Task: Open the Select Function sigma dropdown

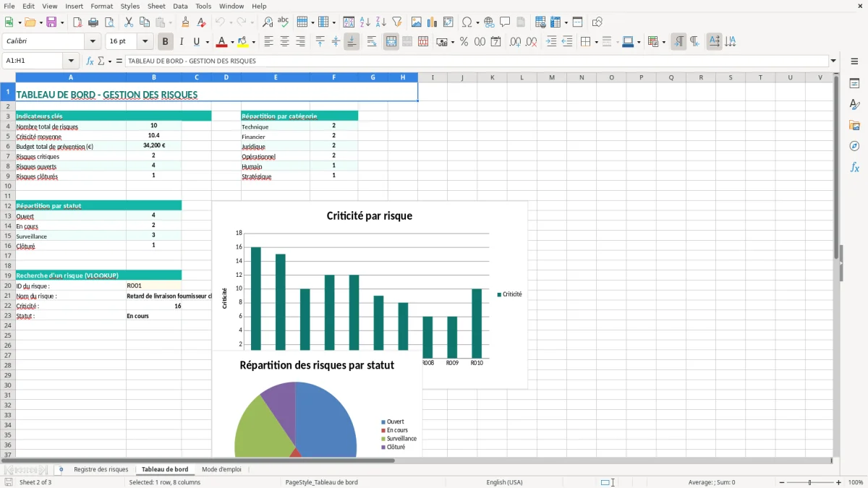Action: coord(110,61)
